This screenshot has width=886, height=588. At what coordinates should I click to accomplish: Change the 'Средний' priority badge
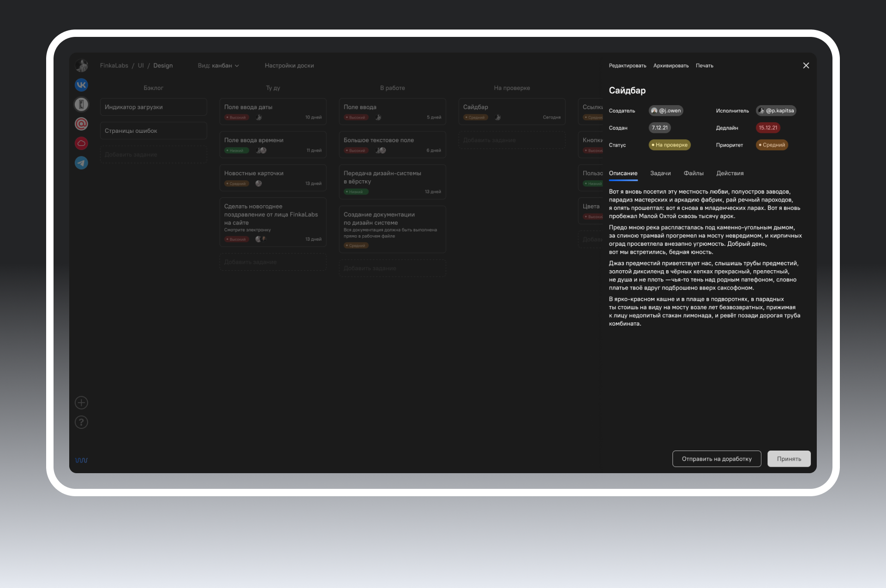click(772, 145)
